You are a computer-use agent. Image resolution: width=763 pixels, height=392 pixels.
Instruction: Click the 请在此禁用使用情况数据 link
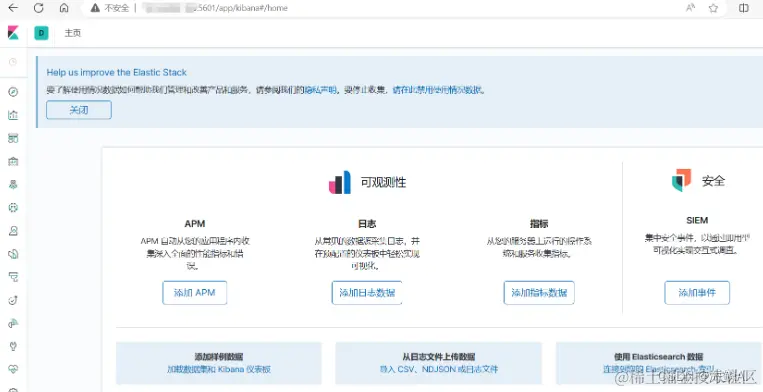coord(438,90)
